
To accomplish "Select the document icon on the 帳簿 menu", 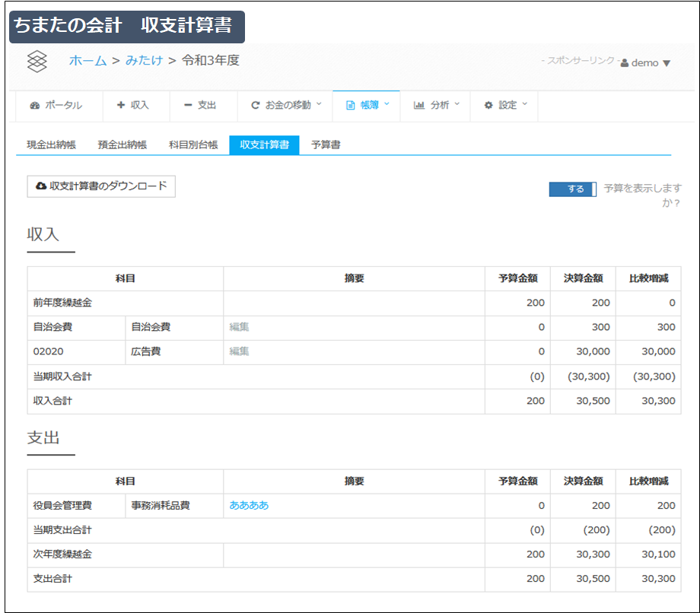I will [352, 106].
